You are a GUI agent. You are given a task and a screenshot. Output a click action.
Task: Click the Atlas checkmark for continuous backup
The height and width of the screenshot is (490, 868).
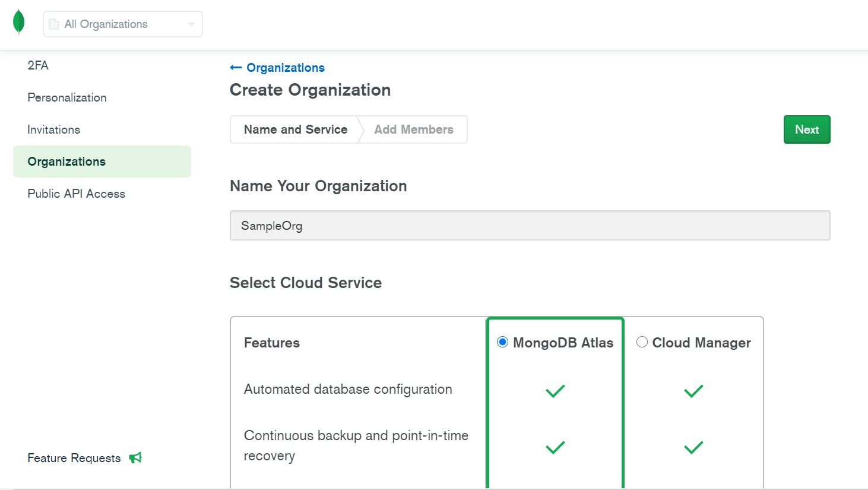(x=555, y=447)
